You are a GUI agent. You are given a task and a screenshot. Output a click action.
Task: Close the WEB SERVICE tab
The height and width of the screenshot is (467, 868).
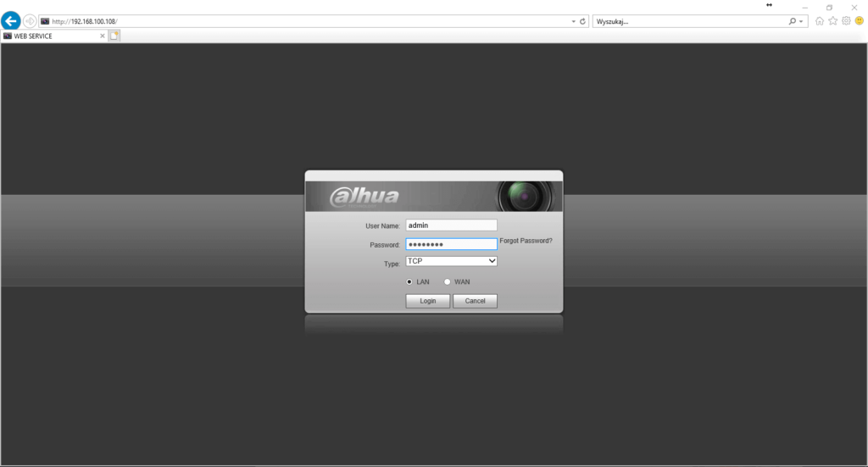103,36
